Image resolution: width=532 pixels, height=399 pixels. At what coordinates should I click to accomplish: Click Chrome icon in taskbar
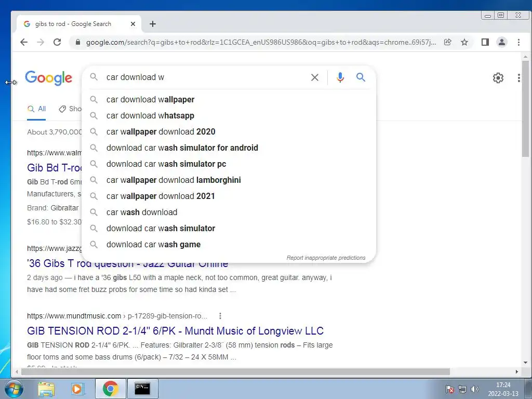point(110,389)
